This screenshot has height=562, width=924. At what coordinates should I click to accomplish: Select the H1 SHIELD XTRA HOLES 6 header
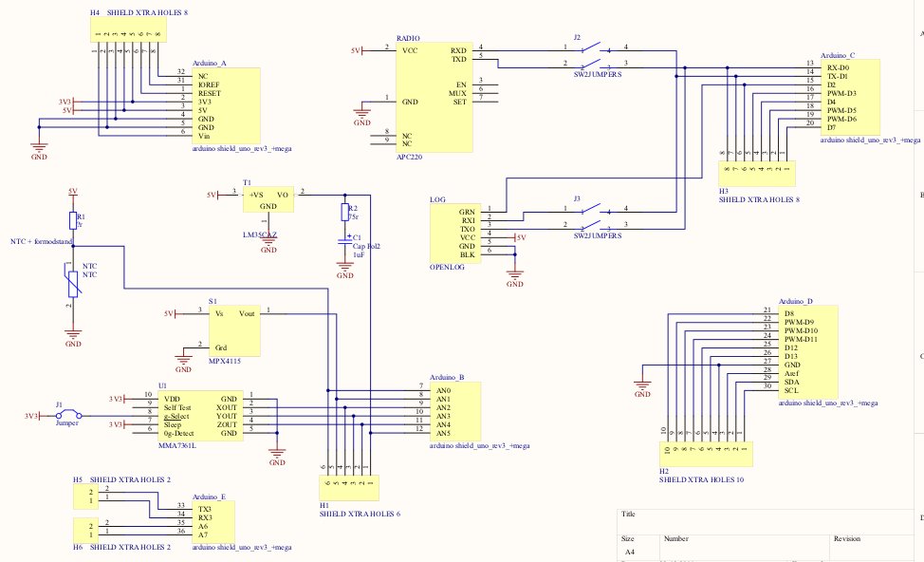(346, 487)
